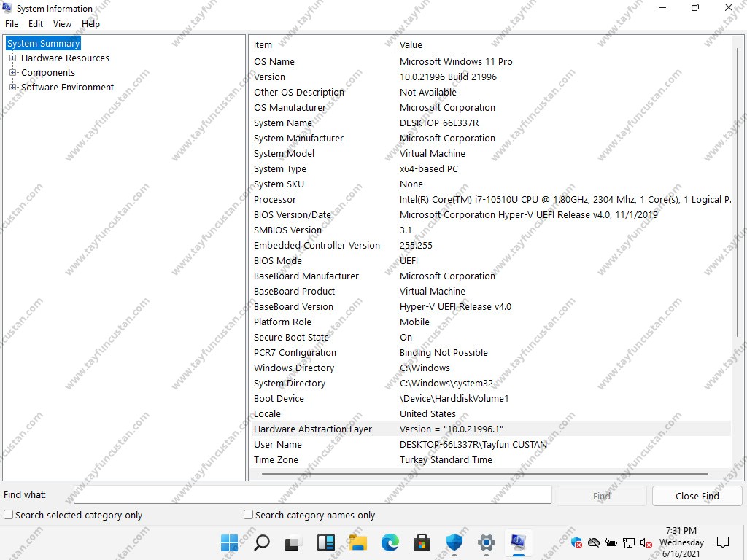This screenshot has width=747, height=560.
Task: Expand the Software Environment node
Action: tap(12, 87)
